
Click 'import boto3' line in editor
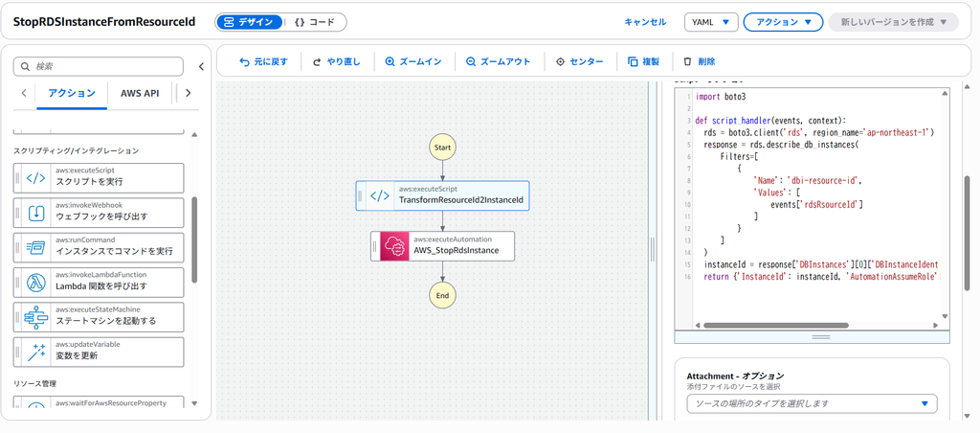coord(721,97)
